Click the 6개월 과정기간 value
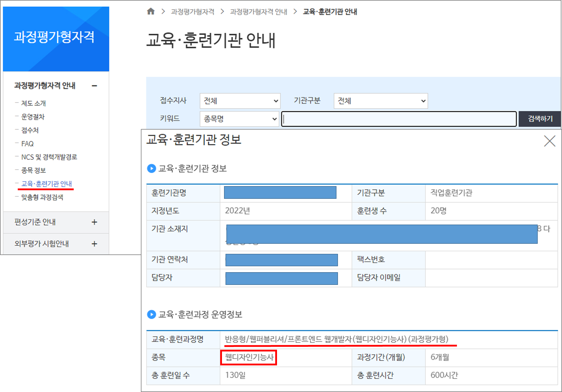This screenshot has height=392, width=562. tap(440, 357)
